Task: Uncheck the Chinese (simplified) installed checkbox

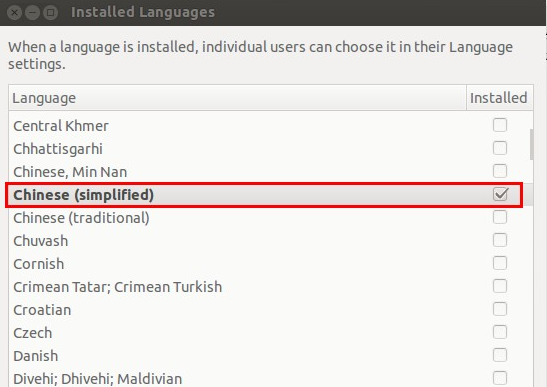Action: [x=501, y=194]
